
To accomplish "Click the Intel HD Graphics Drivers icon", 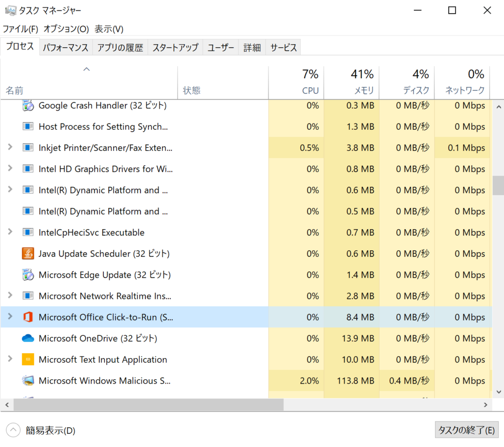I will 28,169.
